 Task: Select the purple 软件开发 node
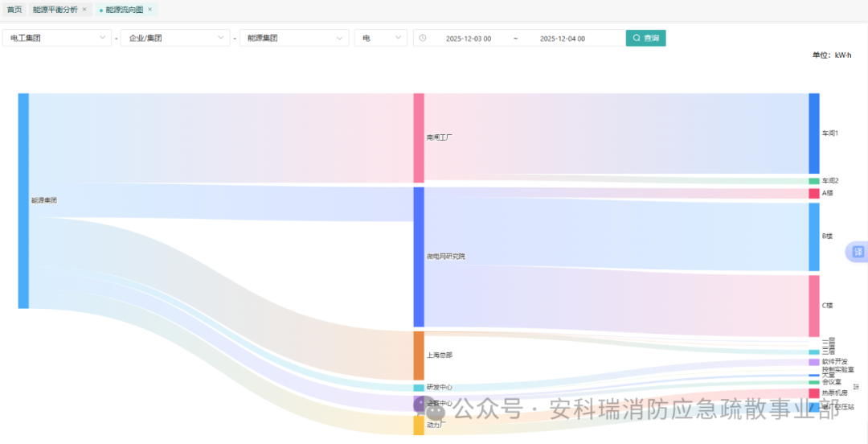(813, 362)
